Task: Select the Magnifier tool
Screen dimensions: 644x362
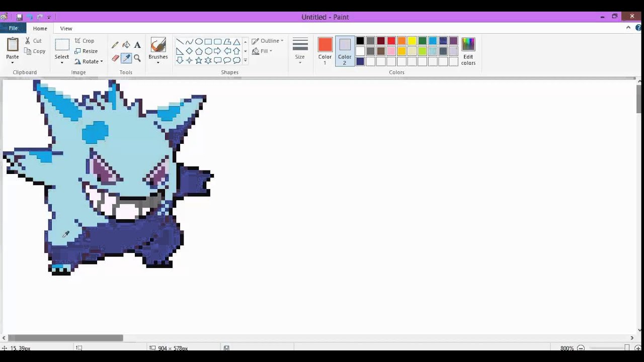Action: point(137,58)
